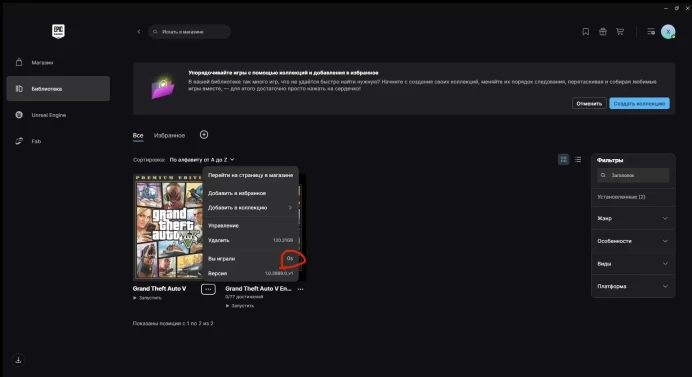Click the Grand Theft Auto V title text
The width and height of the screenshot is (692, 377).
159,289
